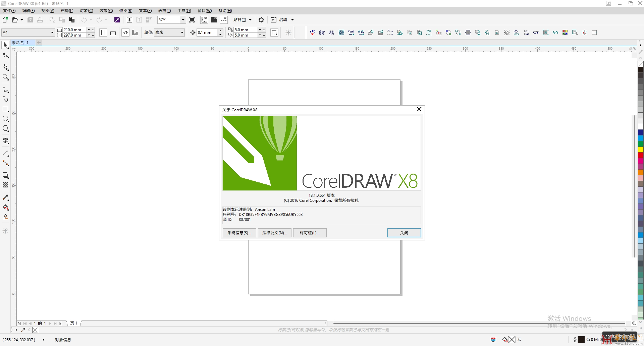
Task: Select the Smart Fill tool
Action: [5, 217]
